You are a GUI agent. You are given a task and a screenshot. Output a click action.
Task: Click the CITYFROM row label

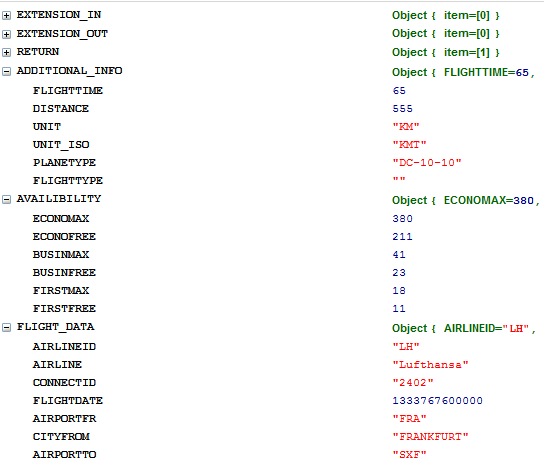coord(61,437)
